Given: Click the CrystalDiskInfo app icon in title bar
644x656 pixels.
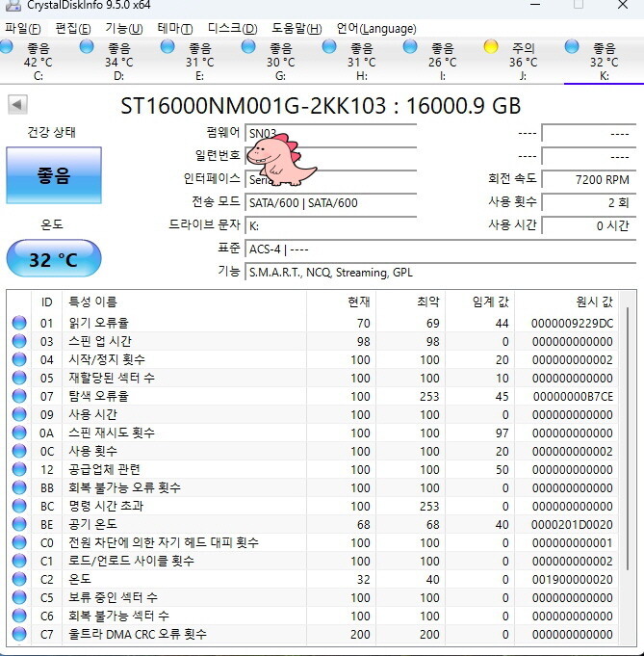Looking at the screenshot, I should (13, 6).
